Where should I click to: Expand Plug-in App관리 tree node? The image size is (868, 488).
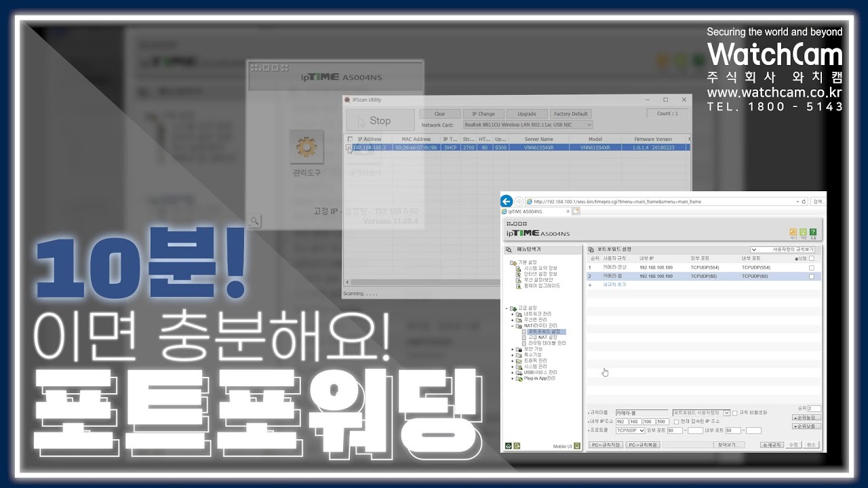click(x=512, y=378)
